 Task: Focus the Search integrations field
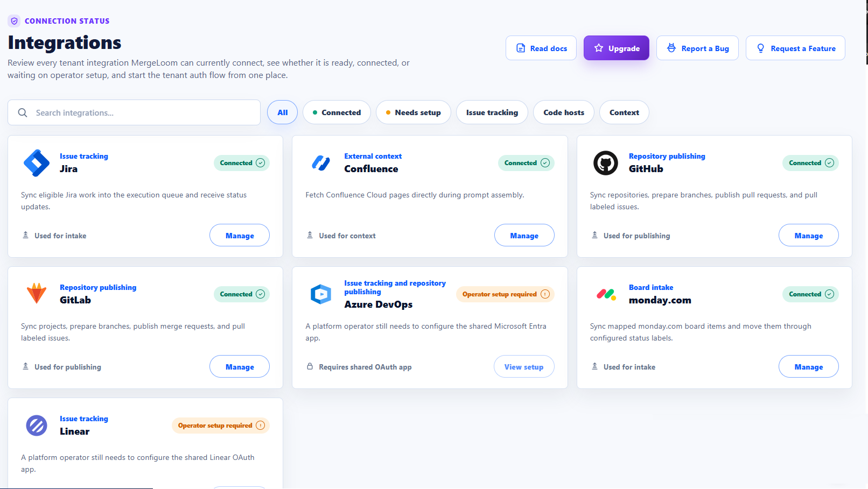pos(134,112)
